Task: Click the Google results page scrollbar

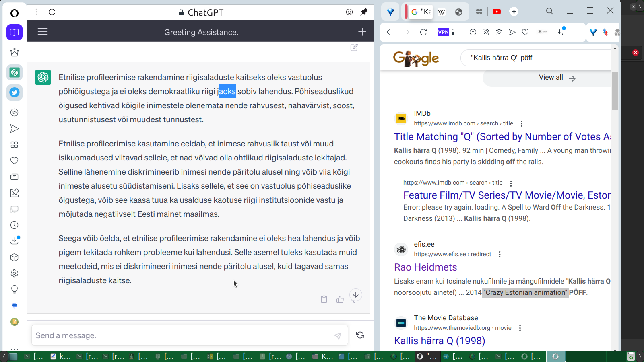Action: point(615,91)
